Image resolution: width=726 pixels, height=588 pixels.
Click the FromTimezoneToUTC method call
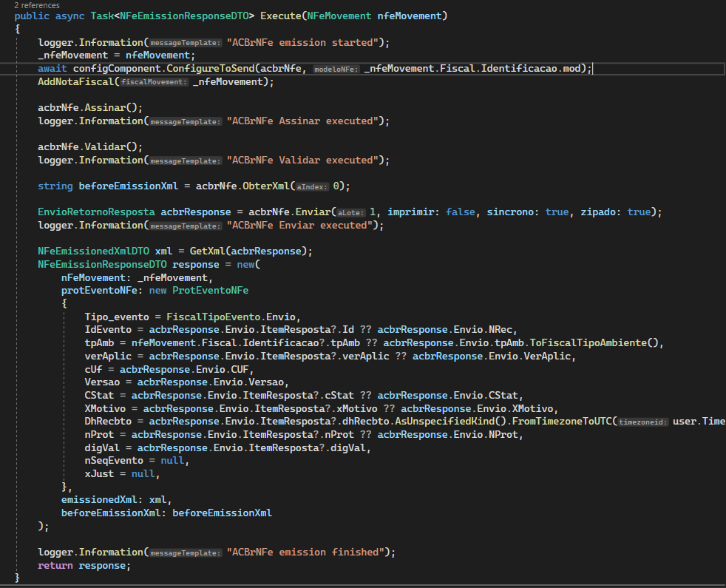[562, 422]
